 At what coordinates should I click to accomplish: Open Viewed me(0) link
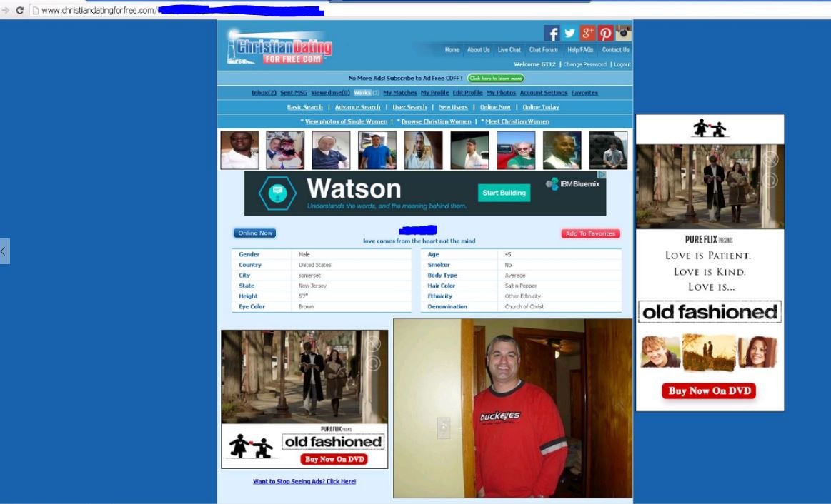[x=330, y=93]
